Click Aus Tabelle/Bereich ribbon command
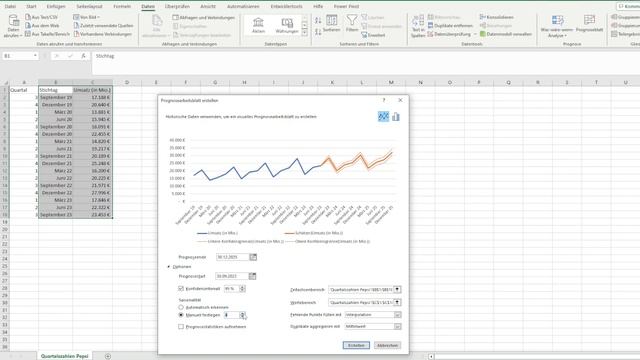 (47, 34)
